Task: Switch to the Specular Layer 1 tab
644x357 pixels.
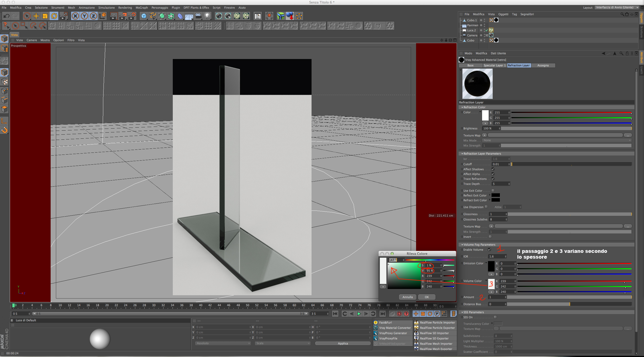Action: click(494, 65)
